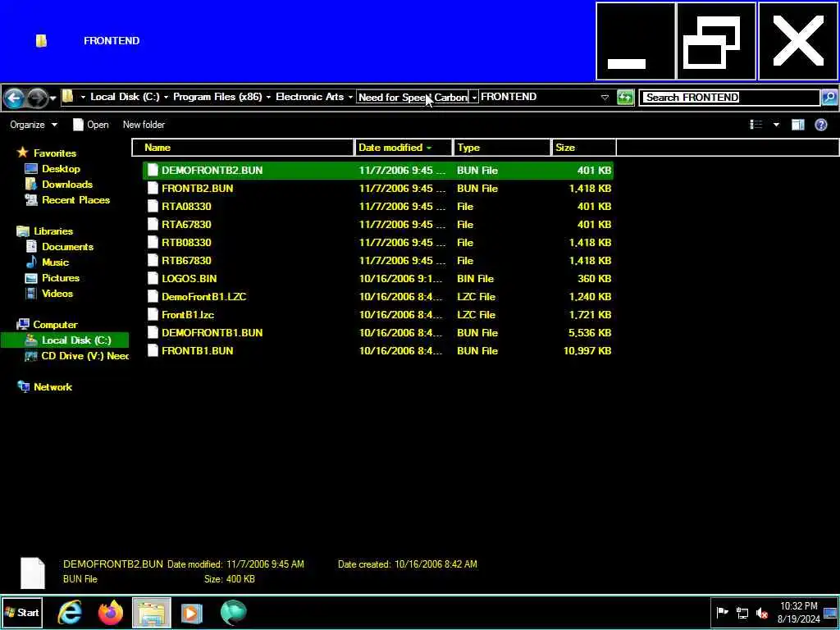Viewport: 840px width, 630px height.
Task: Open Windows Media Player from taskbar
Action: 192,612
